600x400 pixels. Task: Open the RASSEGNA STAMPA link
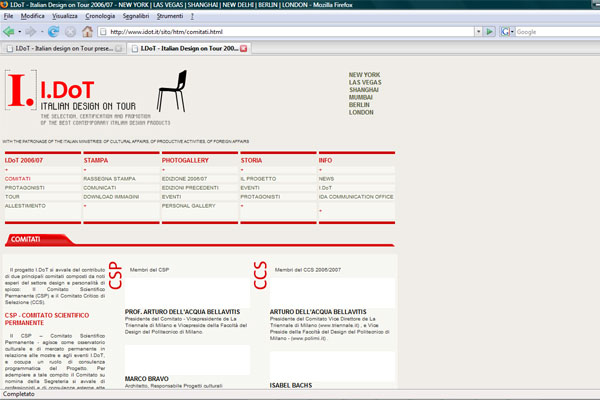tap(109, 179)
